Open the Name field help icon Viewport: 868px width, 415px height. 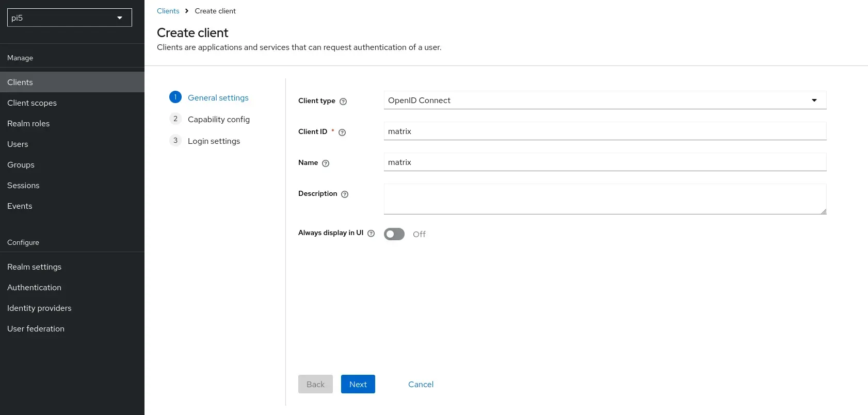click(326, 163)
